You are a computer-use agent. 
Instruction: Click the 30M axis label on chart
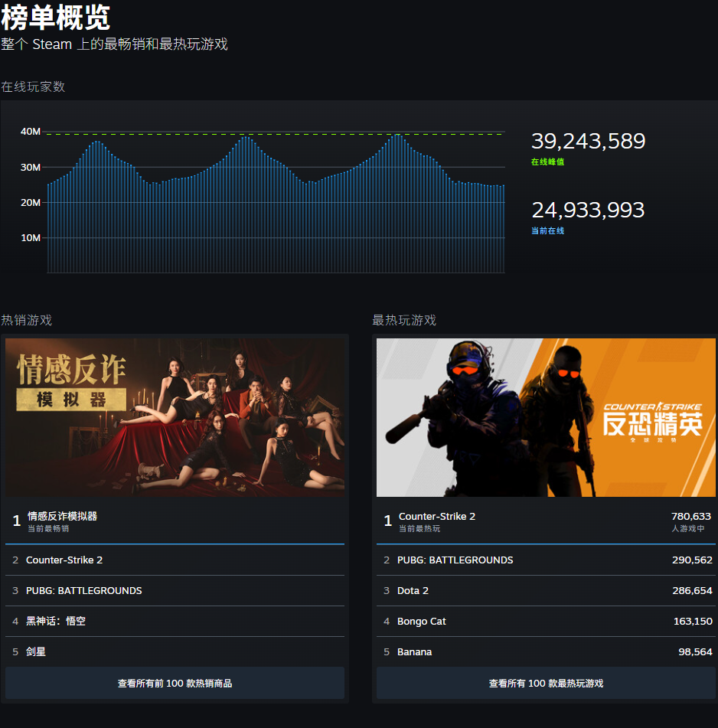tap(31, 167)
